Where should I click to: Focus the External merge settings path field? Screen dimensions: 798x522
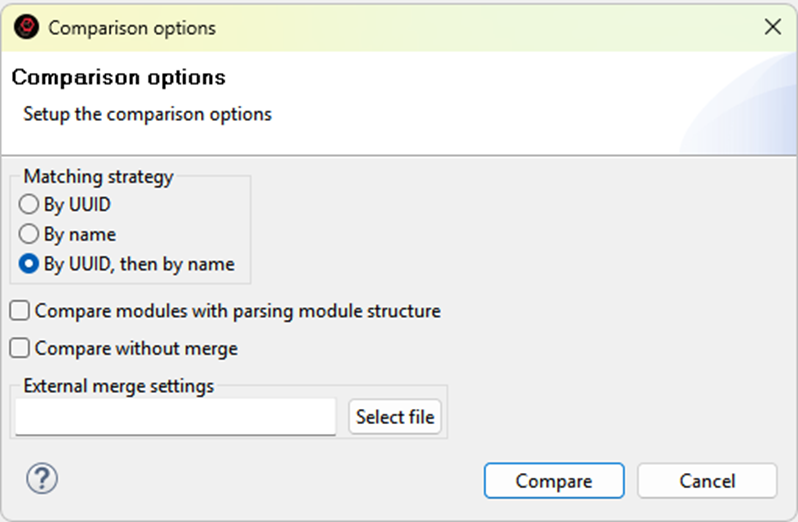coord(176,417)
